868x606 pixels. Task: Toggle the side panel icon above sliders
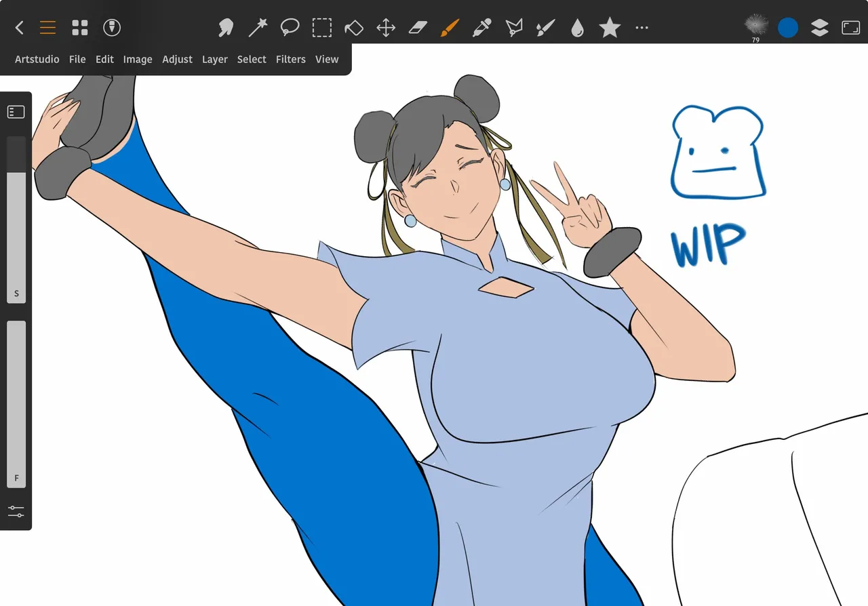tap(16, 112)
